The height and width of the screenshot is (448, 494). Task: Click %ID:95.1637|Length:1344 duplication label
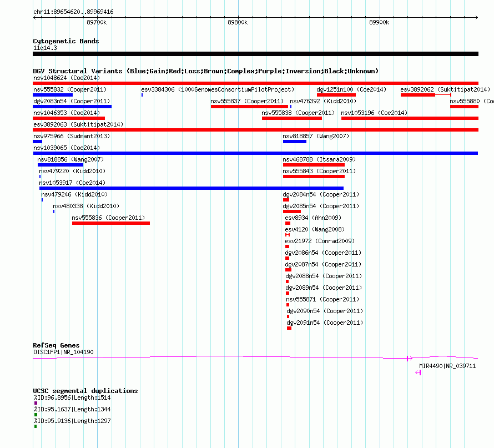pos(72,409)
